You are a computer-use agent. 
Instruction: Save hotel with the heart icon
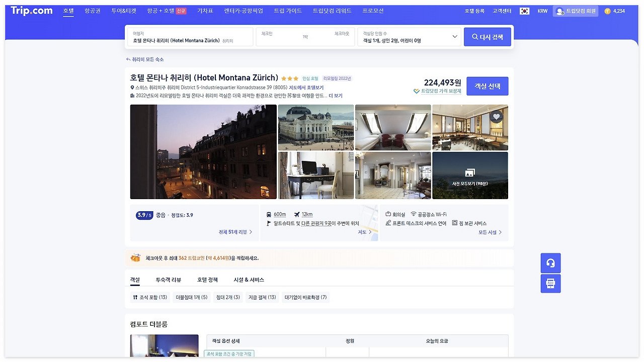click(x=497, y=117)
